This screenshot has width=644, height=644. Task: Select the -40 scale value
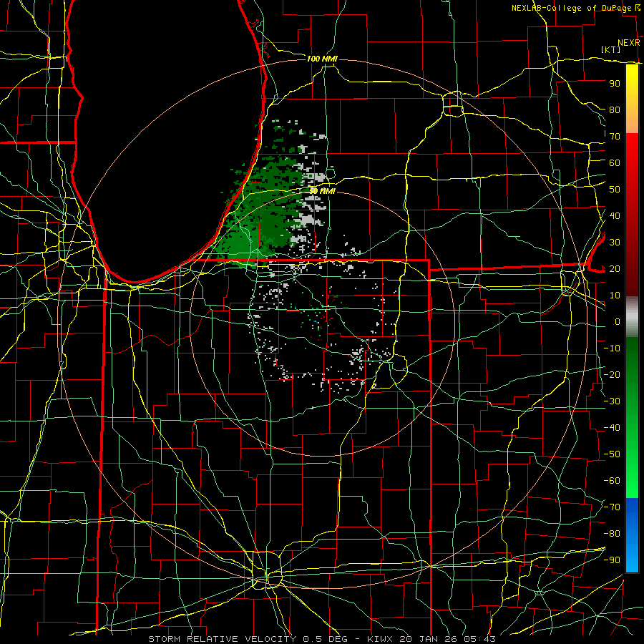[x=612, y=428]
